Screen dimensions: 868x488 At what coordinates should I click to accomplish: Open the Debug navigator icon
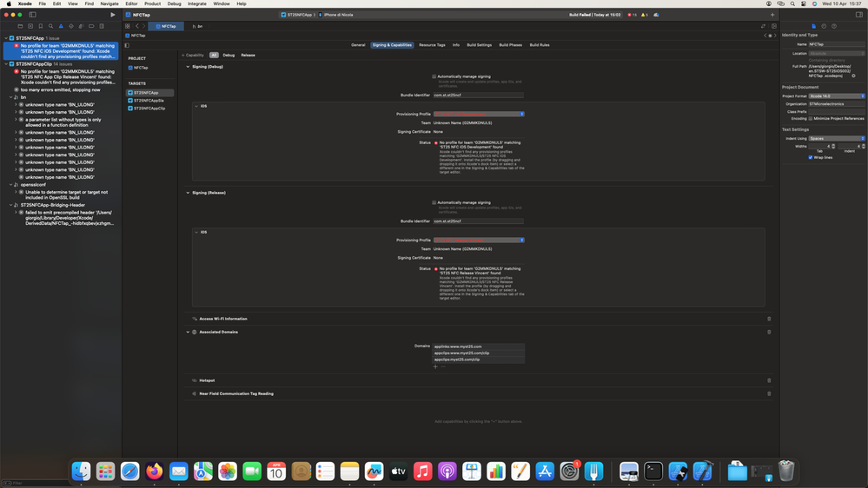coord(81,26)
